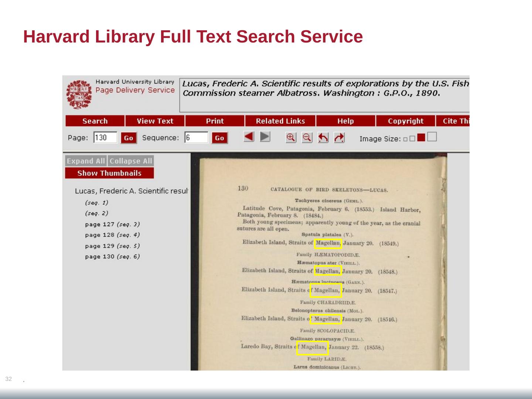The height and width of the screenshot is (399, 532).
Task: Select the Lucas, Frederic A. tree root entry
Action: point(132,191)
